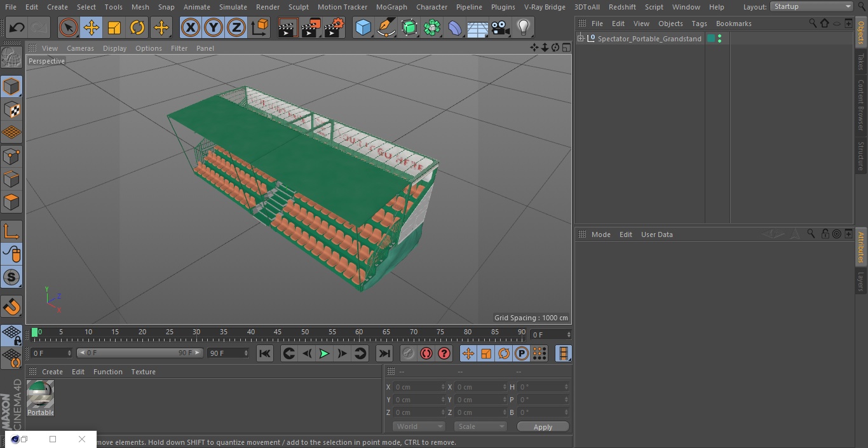Open Objects panel Bookmarks menu

click(733, 24)
